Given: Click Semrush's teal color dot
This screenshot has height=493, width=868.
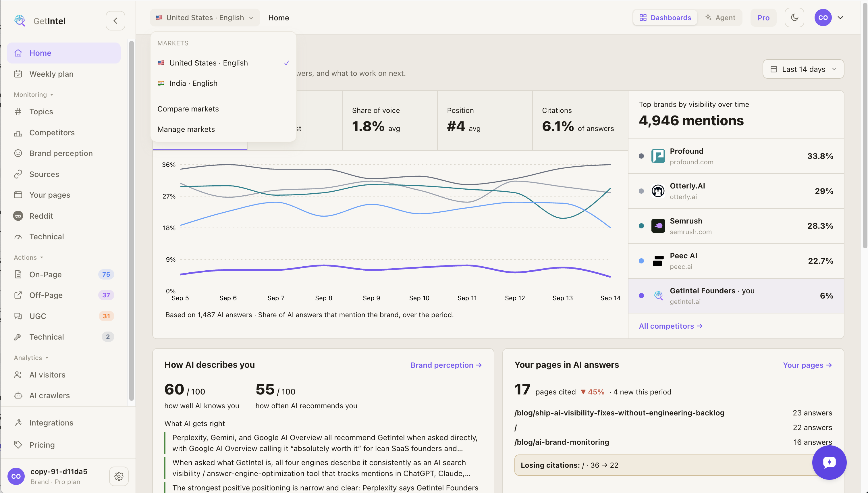Looking at the screenshot, I should (x=641, y=226).
